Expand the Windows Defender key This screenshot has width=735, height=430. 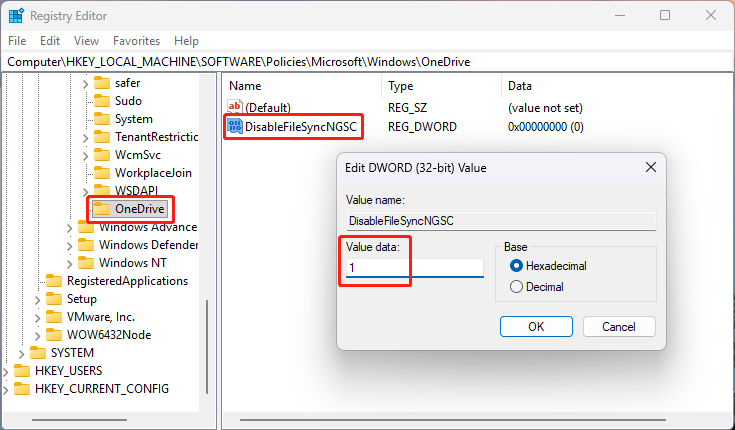[69, 245]
